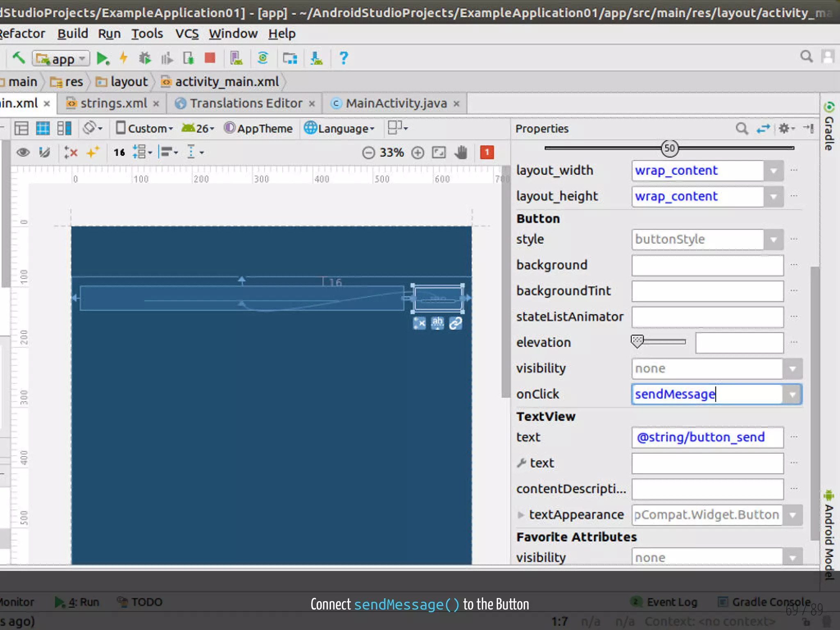840x630 pixels.
Task: Open the AVD Manager icon
Action: click(236, 58)
